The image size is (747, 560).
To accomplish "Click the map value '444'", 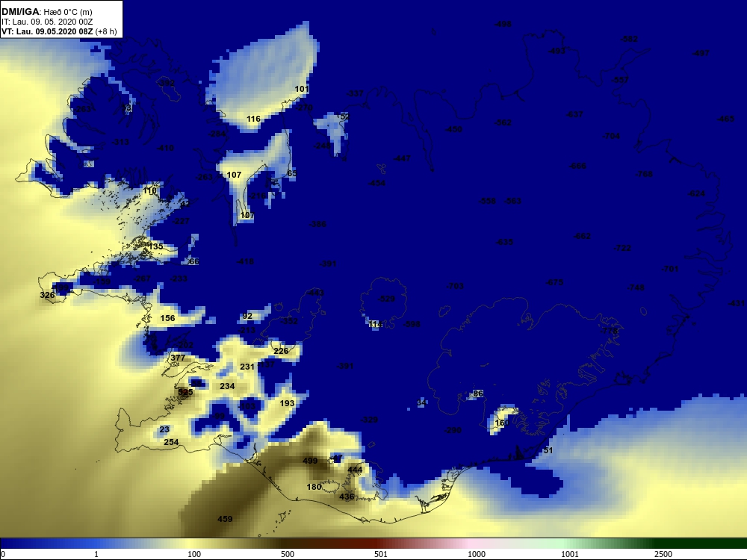I will (x=355, y=470).
